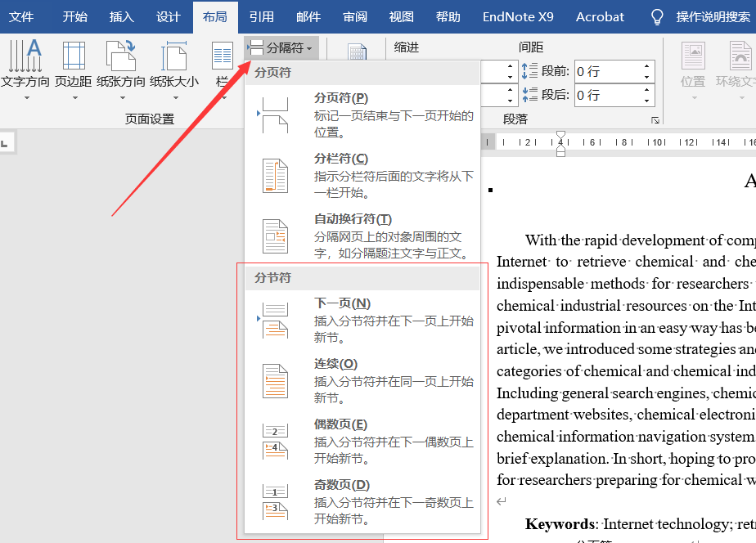This screenshot has width=756, height=543.
Task: Insert a 偶数页(E) section break
Action: tap(362, 442)
